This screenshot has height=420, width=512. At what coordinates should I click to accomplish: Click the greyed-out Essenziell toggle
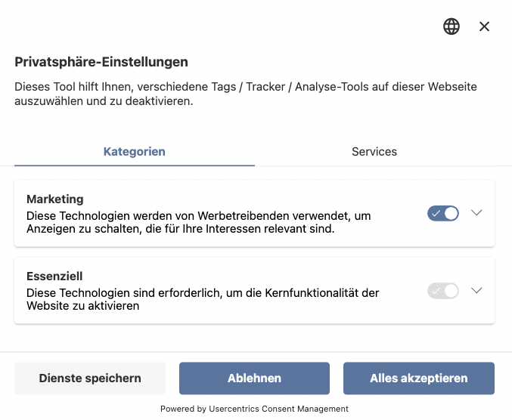click(443, 291)
